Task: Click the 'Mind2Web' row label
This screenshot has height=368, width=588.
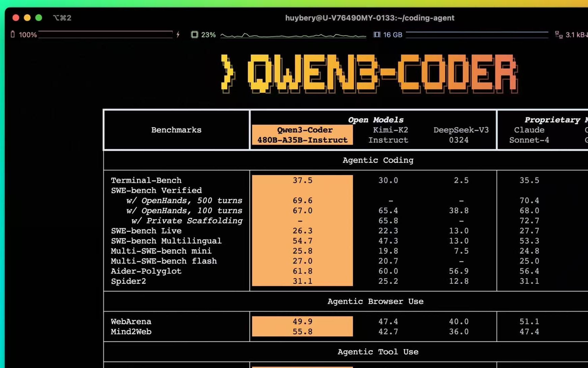Action: click(x=131, y=332)
